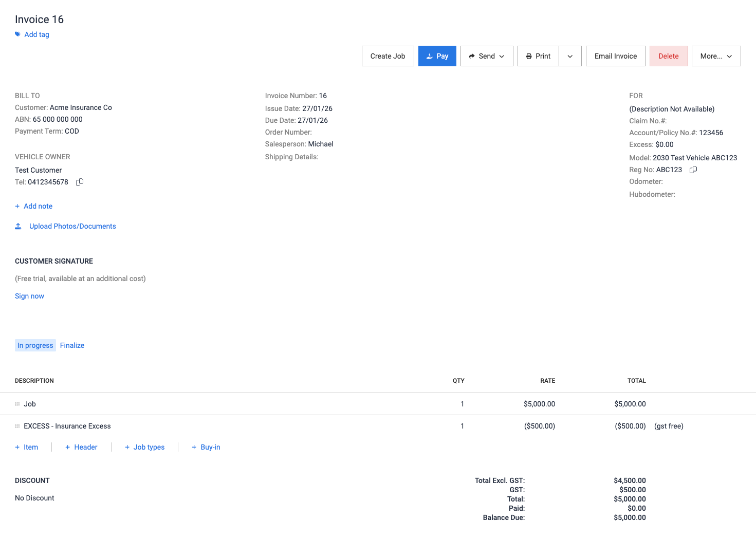Click the Email Invoice button
Viewport: 756px width, 539px height.
click(615, 56)
